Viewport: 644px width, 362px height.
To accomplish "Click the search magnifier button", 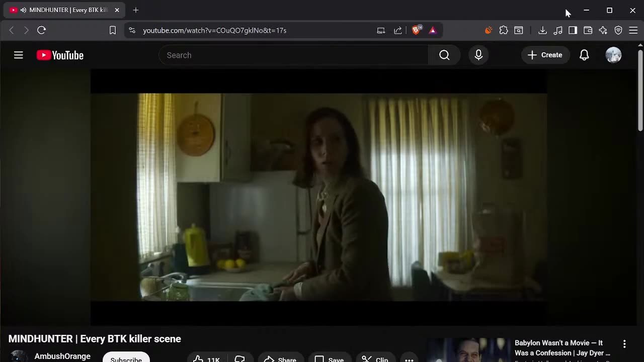I will coord(444,55).
